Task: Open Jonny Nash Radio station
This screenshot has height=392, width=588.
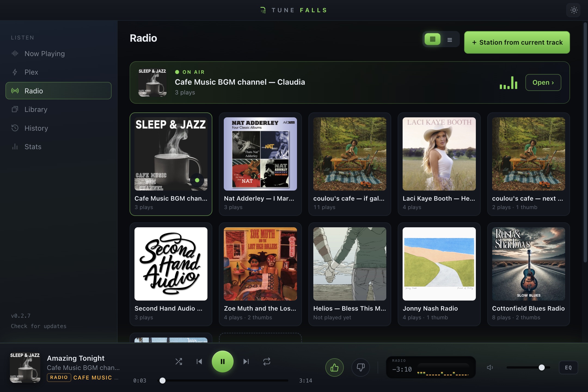Action: point(439,274)
